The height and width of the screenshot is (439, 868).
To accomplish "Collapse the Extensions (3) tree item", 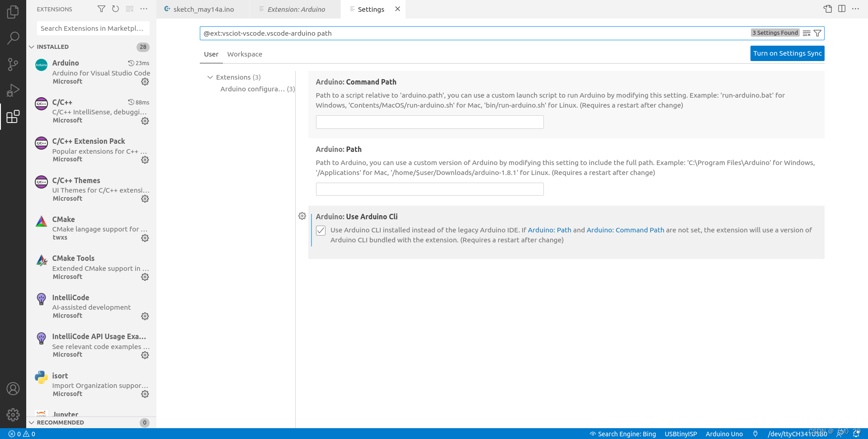I will (x=210, y=77).
